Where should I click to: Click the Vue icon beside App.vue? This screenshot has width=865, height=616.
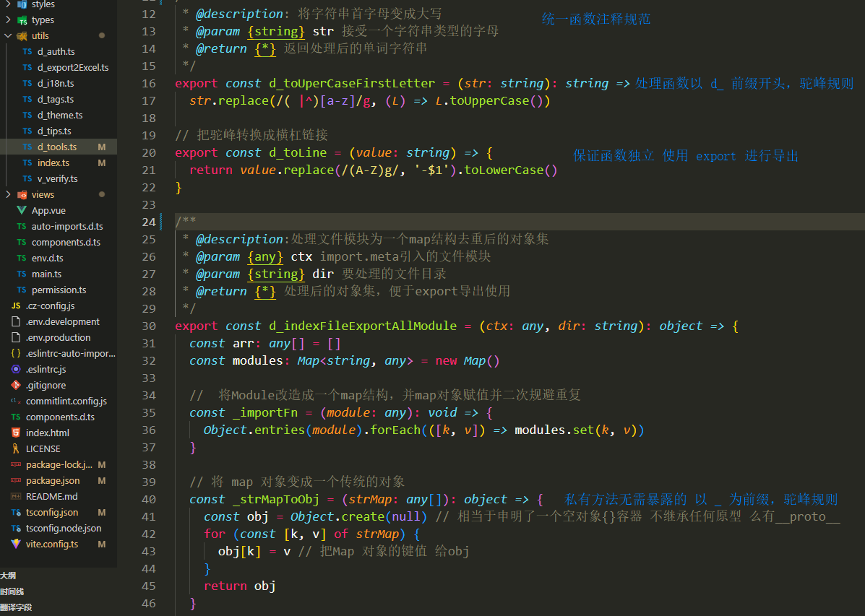click(22, 211)
